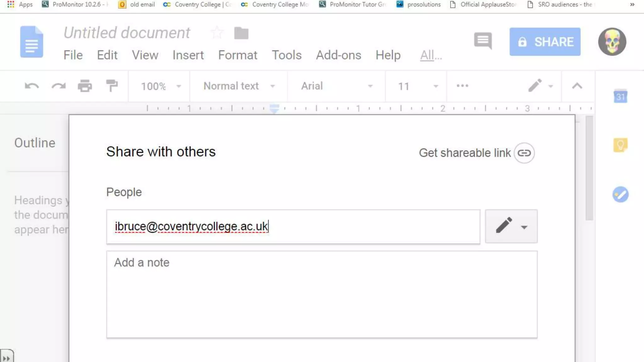Screen dimensions: 644x362
Task: Open the Format menu
Action: tap(238, 55)
